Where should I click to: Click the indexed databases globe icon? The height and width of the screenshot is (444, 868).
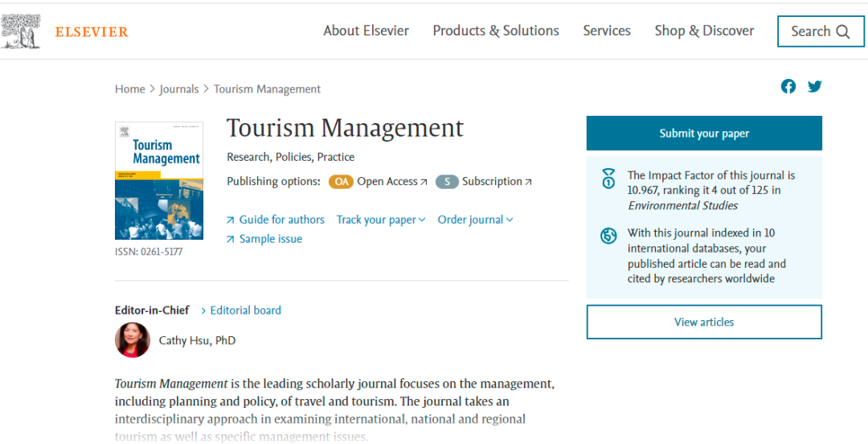click(609, 236)
